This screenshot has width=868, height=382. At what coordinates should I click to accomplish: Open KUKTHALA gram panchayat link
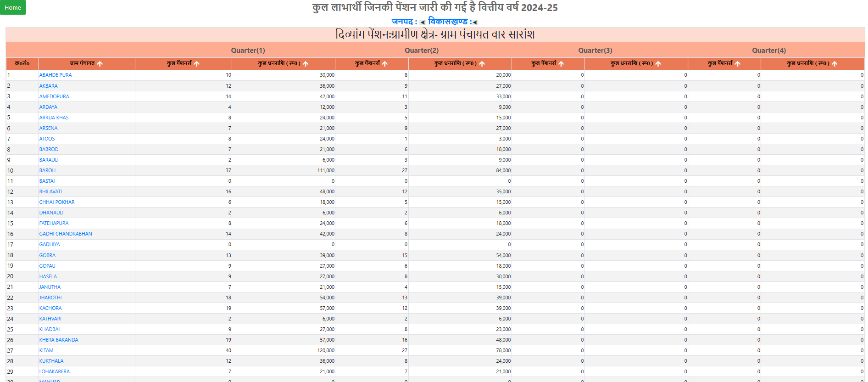pyautogui.click(x=51, y=361)
